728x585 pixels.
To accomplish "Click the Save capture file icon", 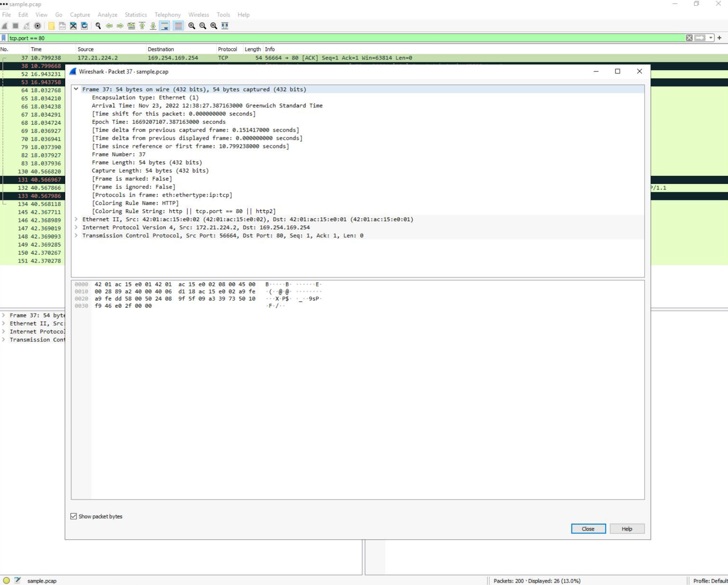I will 62,26.
